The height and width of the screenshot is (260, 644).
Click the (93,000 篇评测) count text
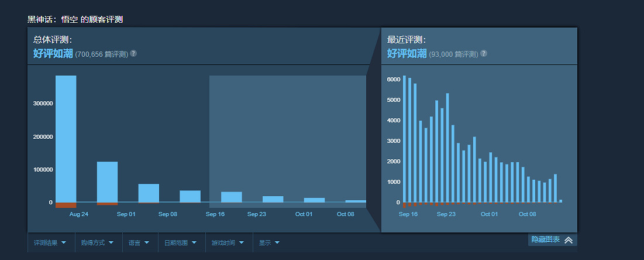tap(453, 54)
